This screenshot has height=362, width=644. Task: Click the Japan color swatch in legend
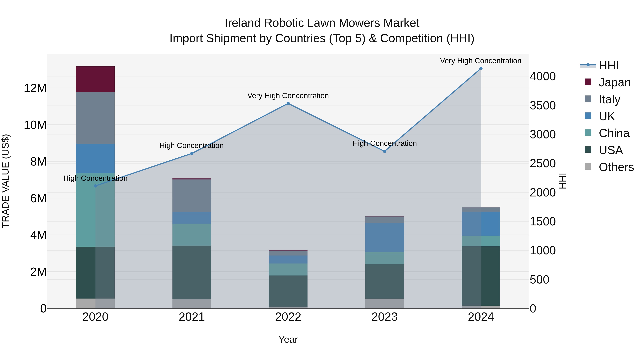coord(588,82)
